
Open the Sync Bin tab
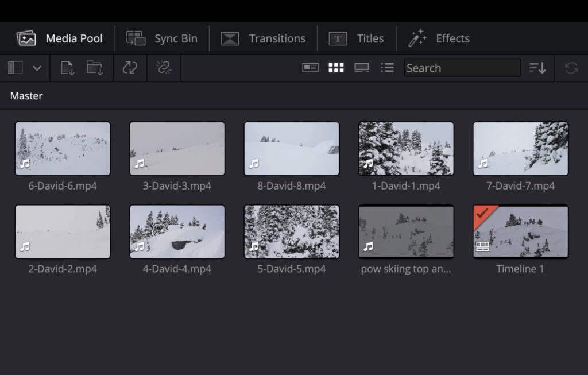click(162, 38)
